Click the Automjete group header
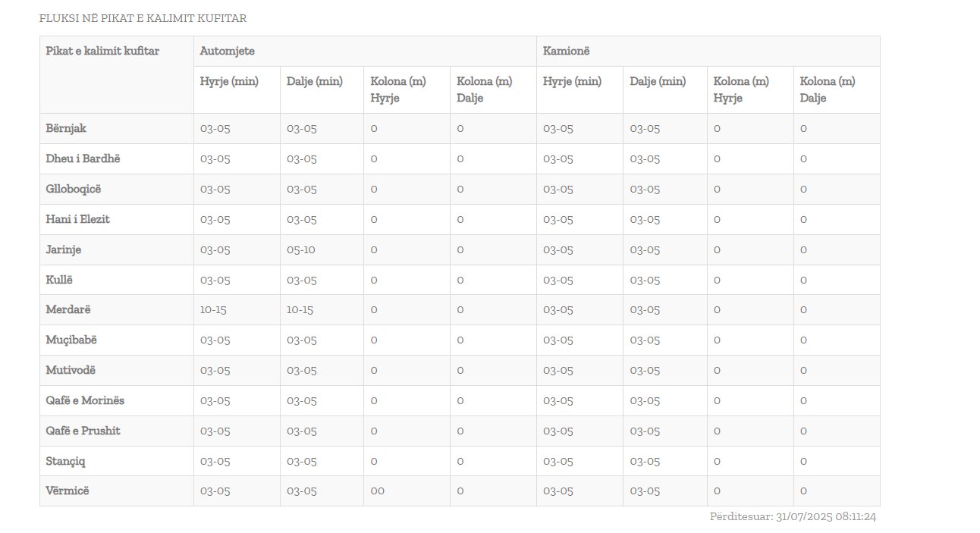The height and width of the screenshot is (533, 980). click(227, 51)
